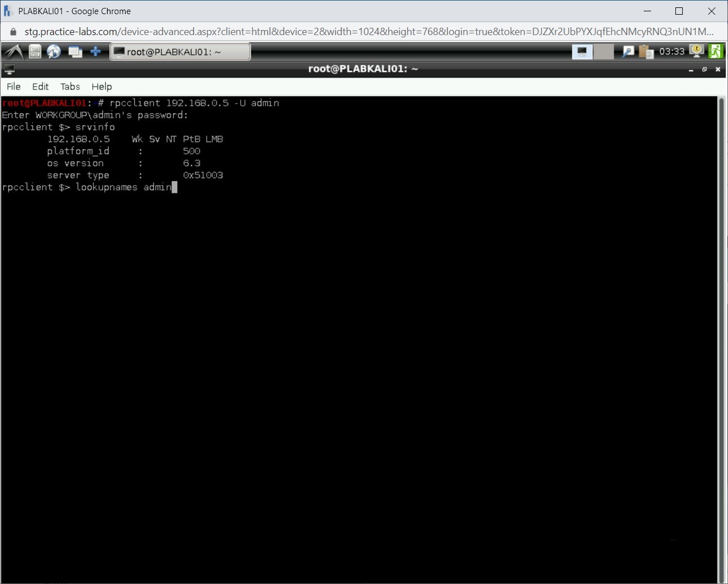Open the web browser globe icon
728x584 pixels.
54,52
